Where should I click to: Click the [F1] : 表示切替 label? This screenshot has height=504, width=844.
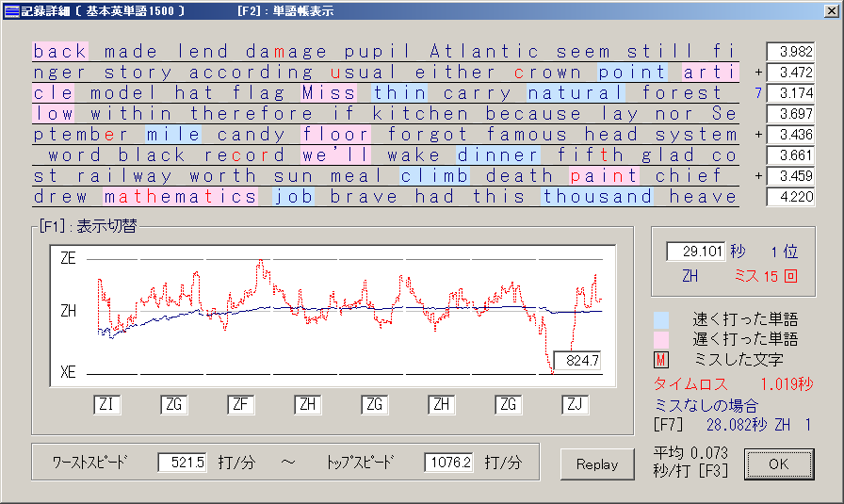click(89, 226)
